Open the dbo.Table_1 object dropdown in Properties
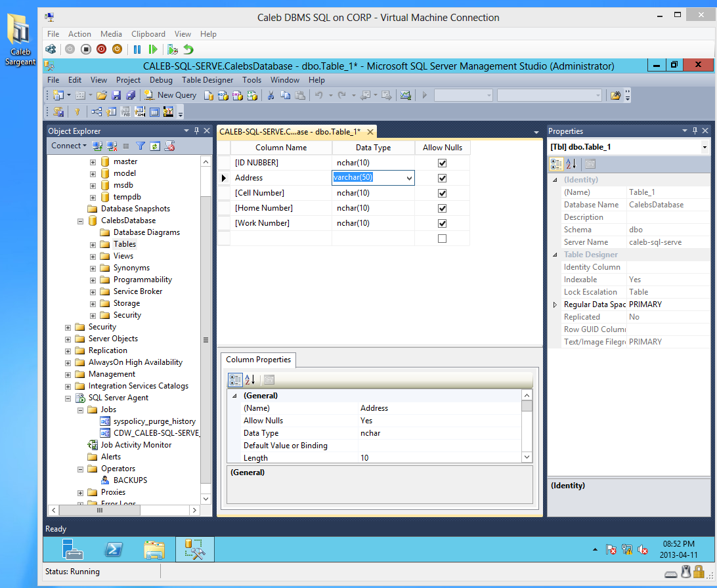717x588 pixels. pos(704,147)
